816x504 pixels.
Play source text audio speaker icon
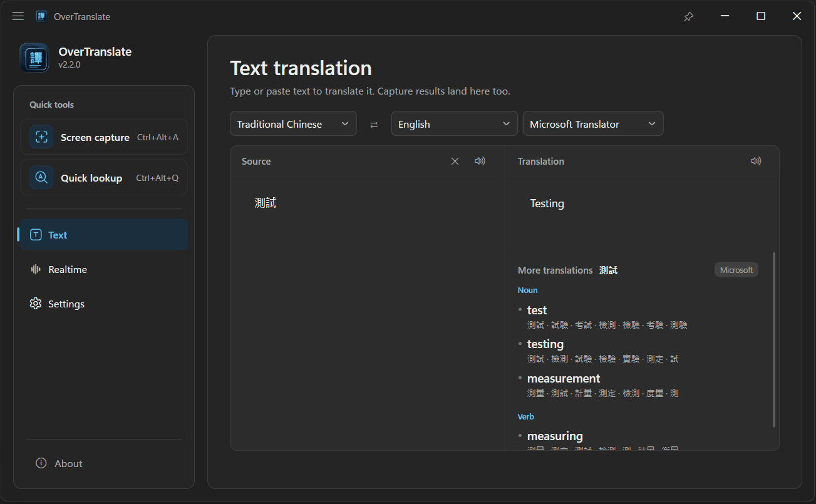[x=480, y=161]
